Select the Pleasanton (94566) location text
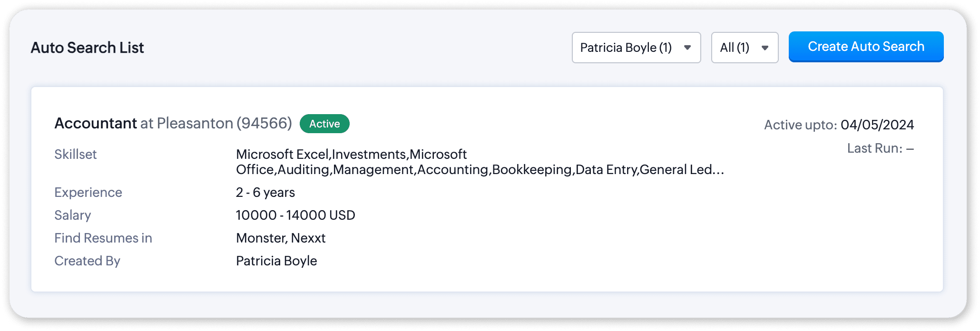 click(x=224, y=123)
